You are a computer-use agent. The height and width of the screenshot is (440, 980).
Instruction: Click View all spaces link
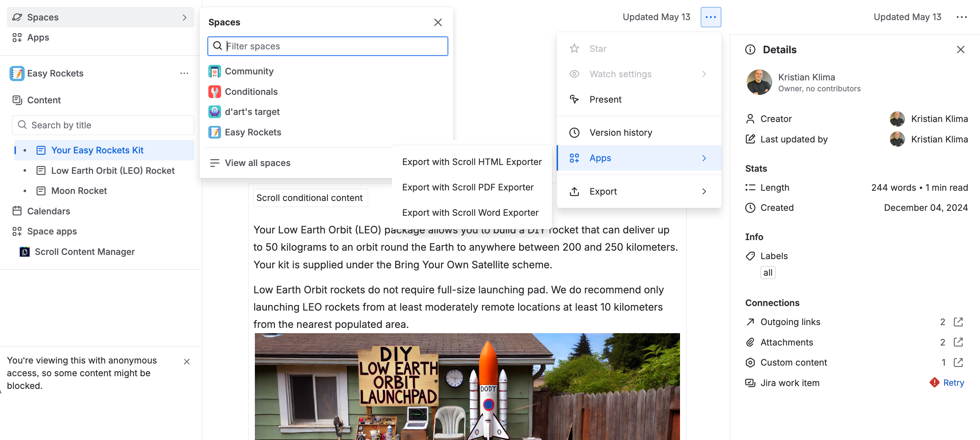tap(258, 163)
